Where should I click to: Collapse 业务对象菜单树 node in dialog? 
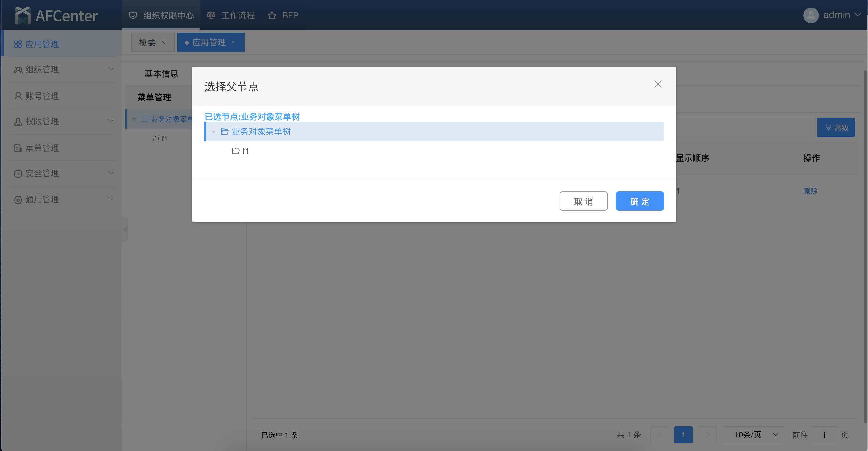[x=213, y=132]
